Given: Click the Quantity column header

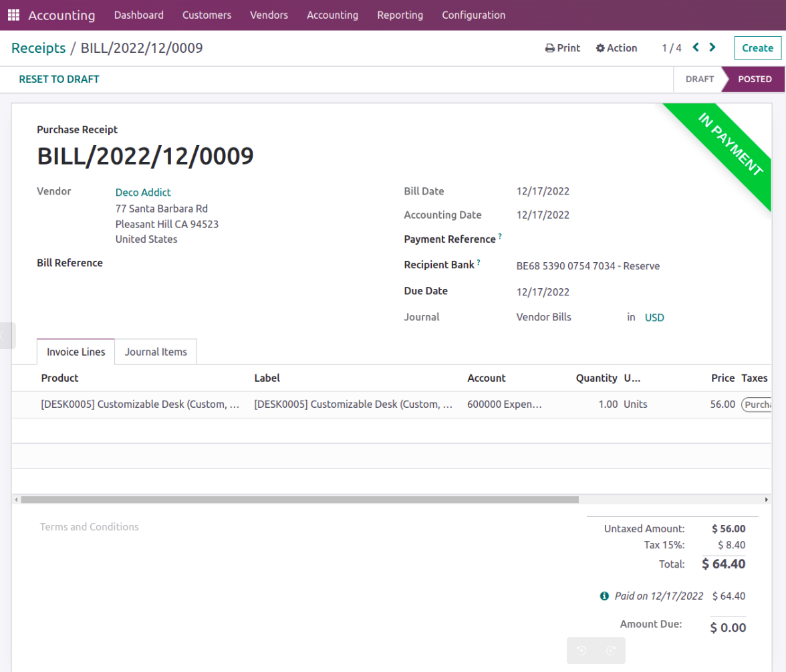Looking at the screenshot, I should tap(596, 378).
